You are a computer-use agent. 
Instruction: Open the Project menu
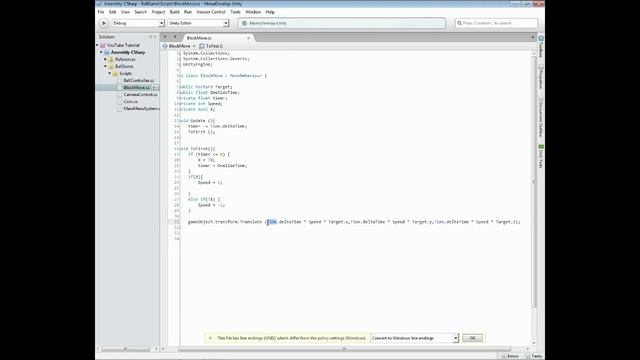click(x=158, y=12)
